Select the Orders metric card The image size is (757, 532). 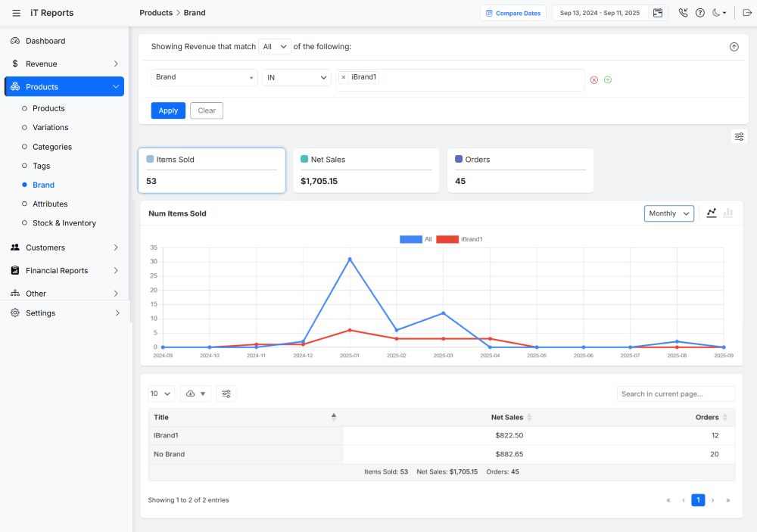click(520, 170)
